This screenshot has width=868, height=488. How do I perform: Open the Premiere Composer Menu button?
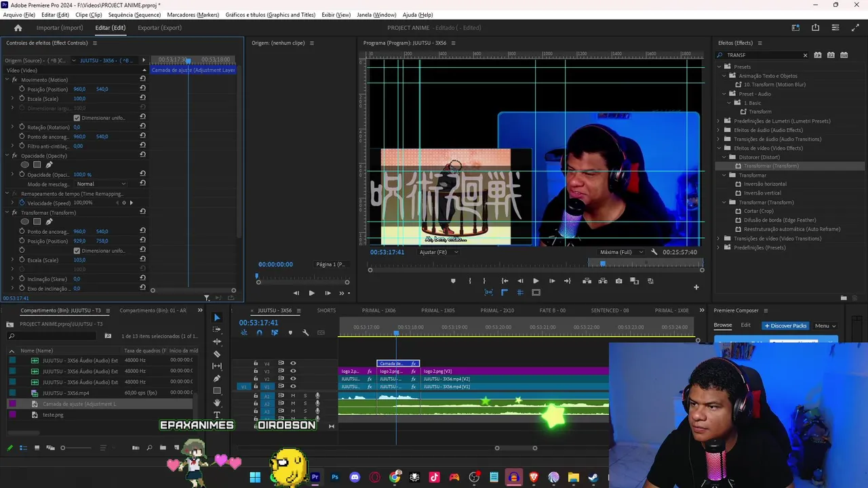click(x=825, y=326)
